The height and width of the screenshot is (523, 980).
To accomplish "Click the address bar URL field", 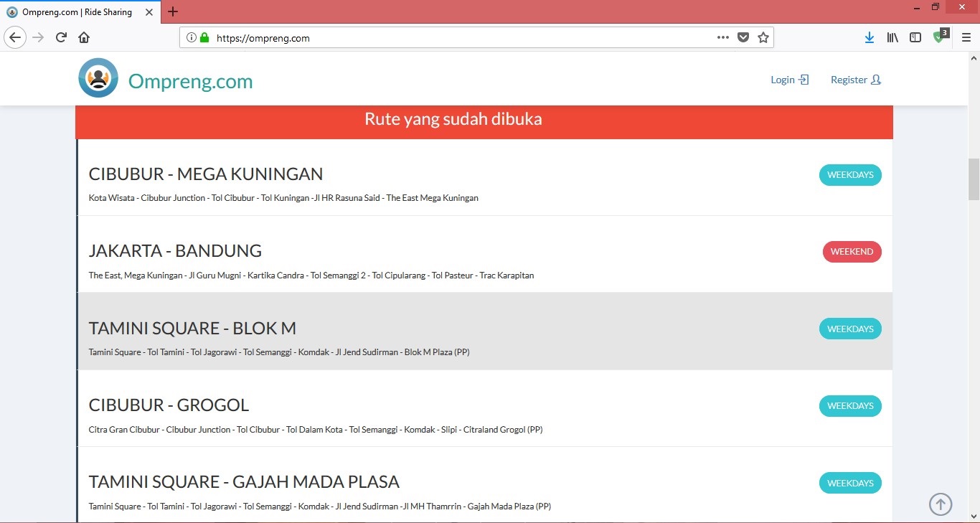I will 459,38.
